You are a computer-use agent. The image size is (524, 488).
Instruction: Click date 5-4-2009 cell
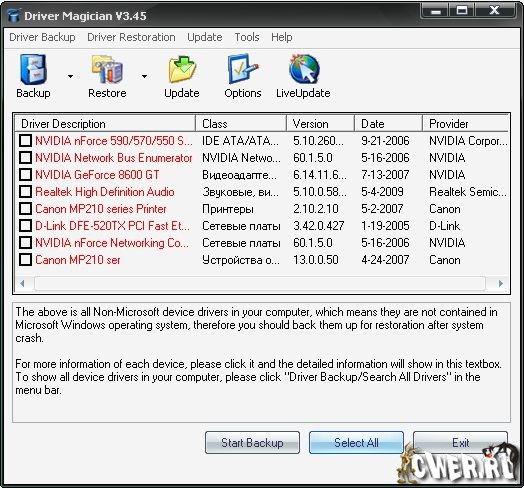pyautogui.click(x=382, y=192)
